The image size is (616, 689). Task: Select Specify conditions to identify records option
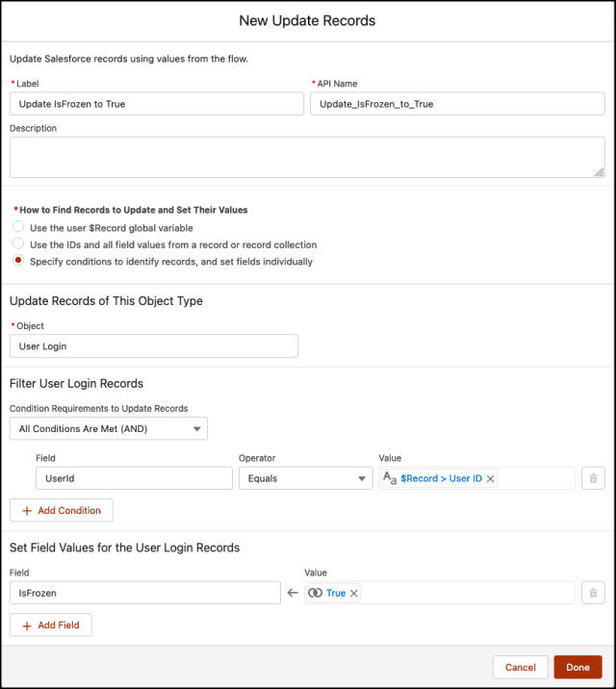pos(18,260)
